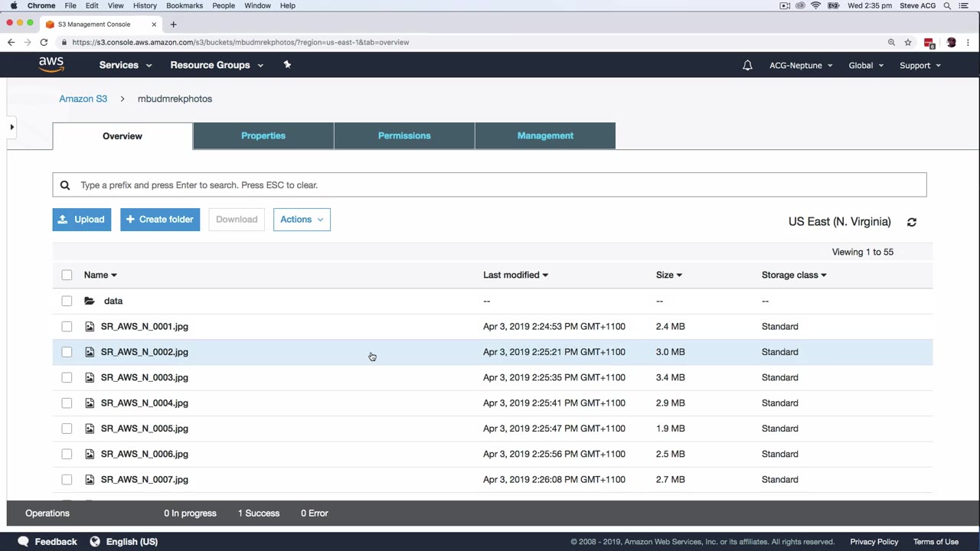The width and height of the screenshot is (980, 551).
Task: Select the checkbox for SR_AWS_N_0004.jpg
Action: 67,403
